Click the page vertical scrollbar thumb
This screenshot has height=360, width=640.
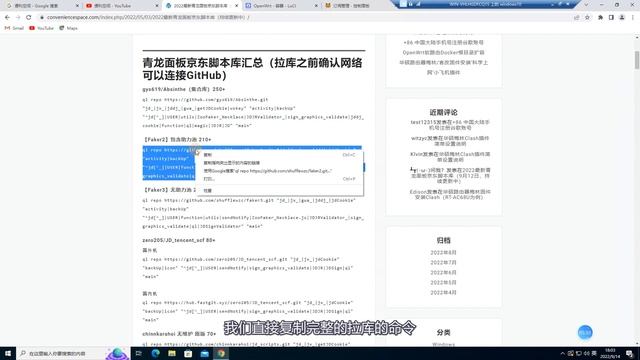tap(637, 60)
